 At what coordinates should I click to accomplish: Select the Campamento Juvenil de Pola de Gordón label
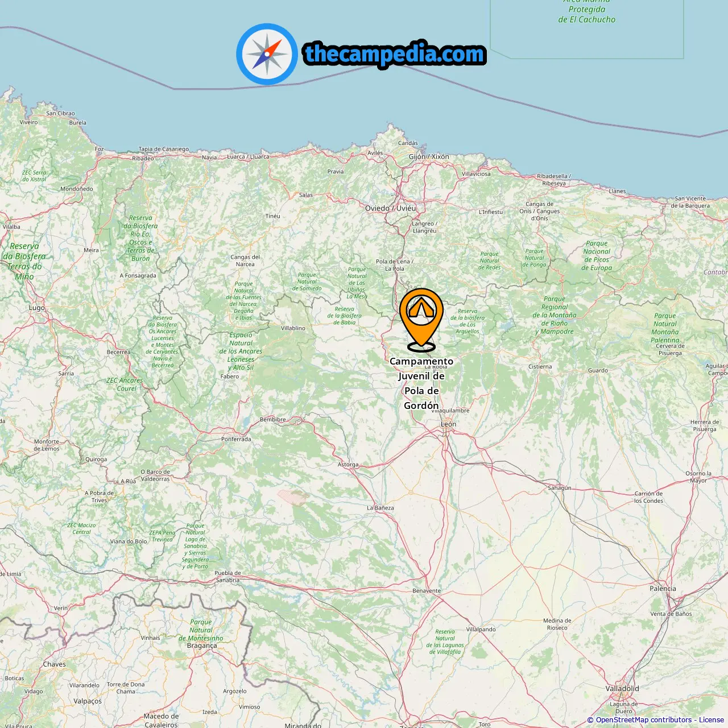421,383
